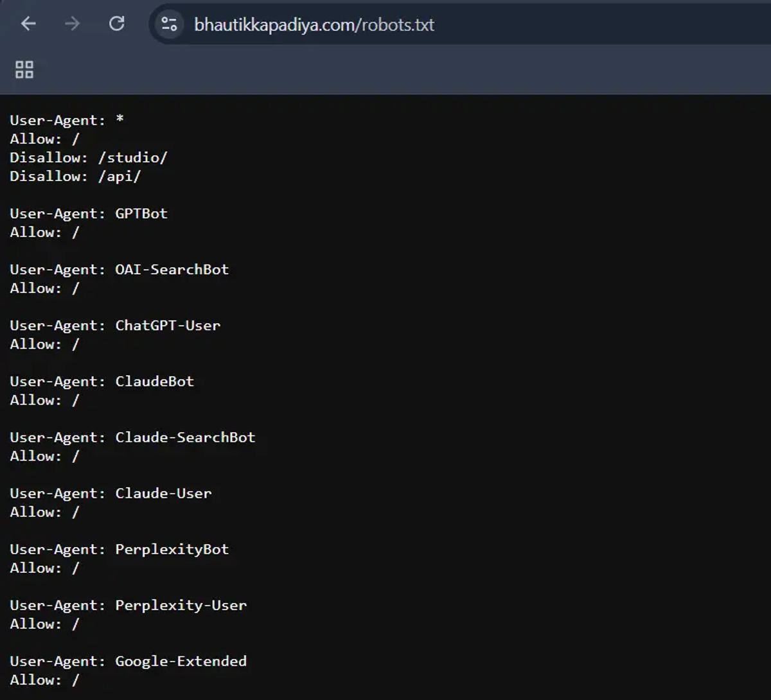
Task: Click the 'Disallow: /api/' line
Action: 75,176
